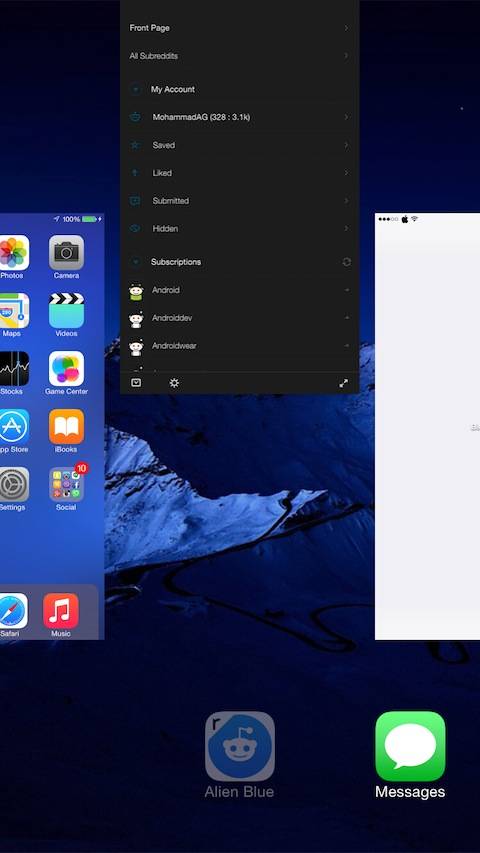Click the chevron on the Submitted row

[x=346, y=201]
